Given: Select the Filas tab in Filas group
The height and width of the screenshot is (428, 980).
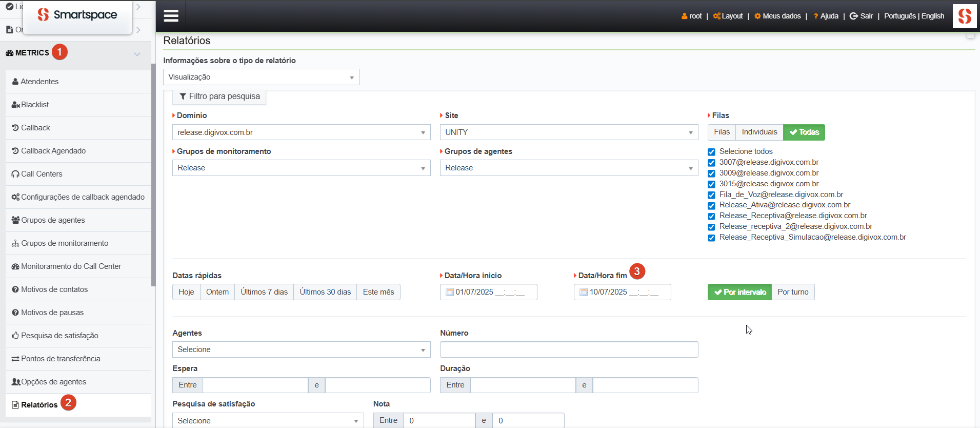Looking at the screenshot, I should click(x=722, y=132).
